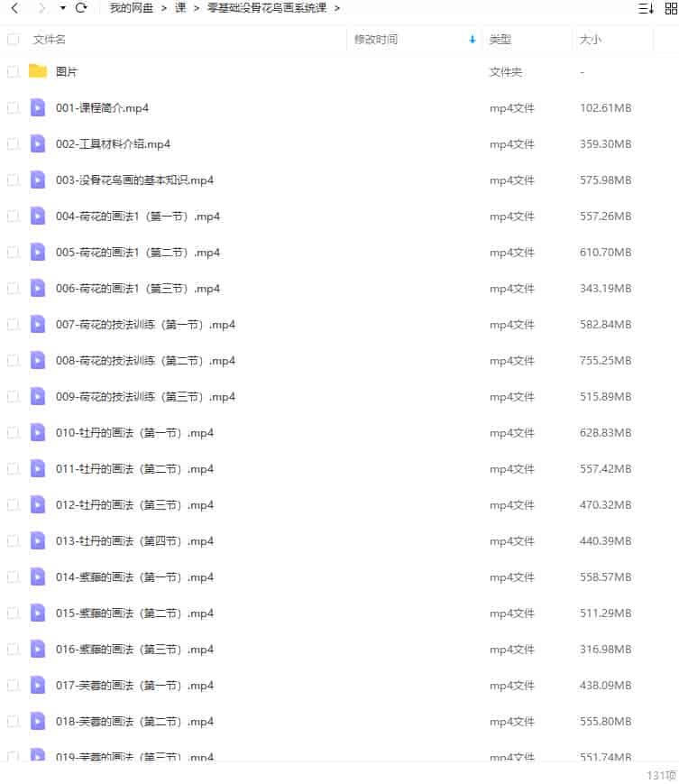Open the sort order options icon
Image resolution: width=679 pixels, height=784 pixels.
(x=646, y=8)
